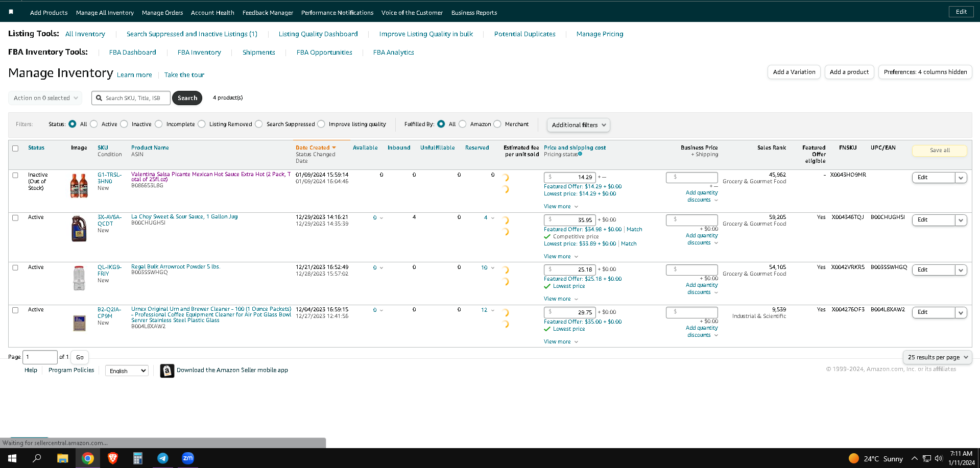Open network settings in the system tray
This screenshot has width=980, height=468.
tap(926, 458)
